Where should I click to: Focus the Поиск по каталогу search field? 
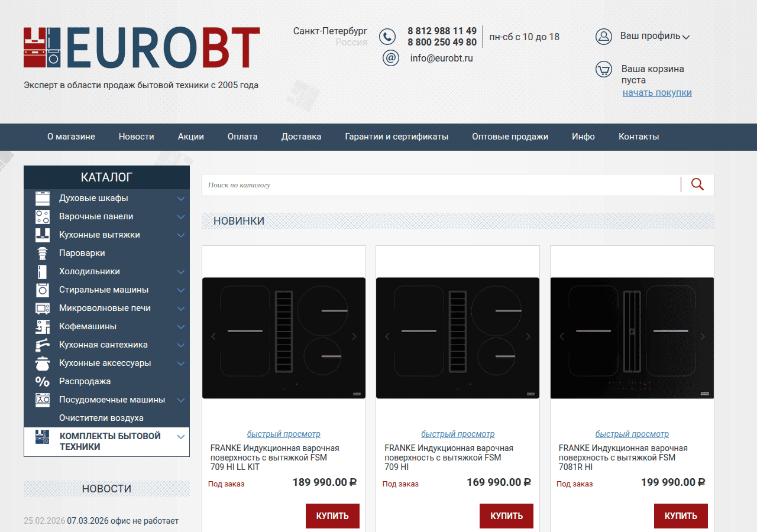[x=441, y=185]
